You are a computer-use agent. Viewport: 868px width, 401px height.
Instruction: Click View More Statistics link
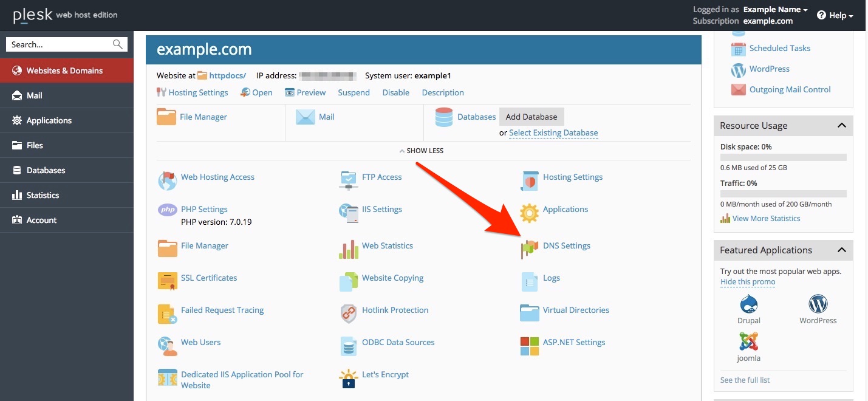pyautogui.click(x=767, y=219)
